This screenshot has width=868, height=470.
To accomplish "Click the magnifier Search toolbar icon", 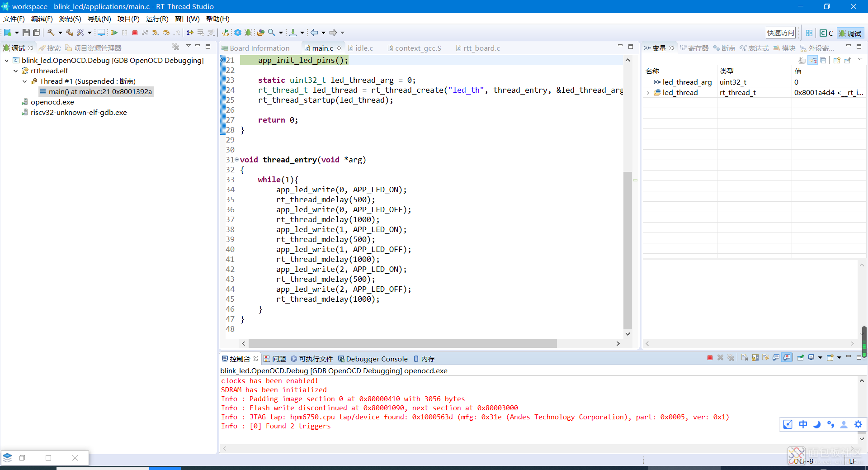I will [271, 33].
